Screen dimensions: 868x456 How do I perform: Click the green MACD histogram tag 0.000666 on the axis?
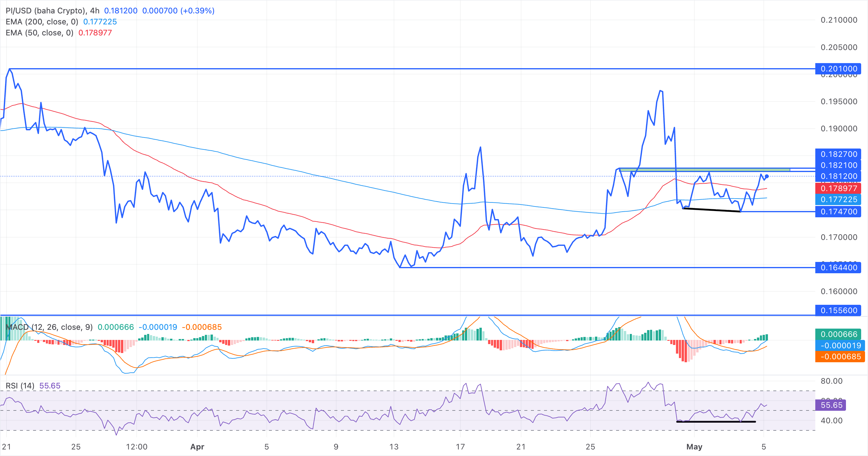tap(838, 335)
